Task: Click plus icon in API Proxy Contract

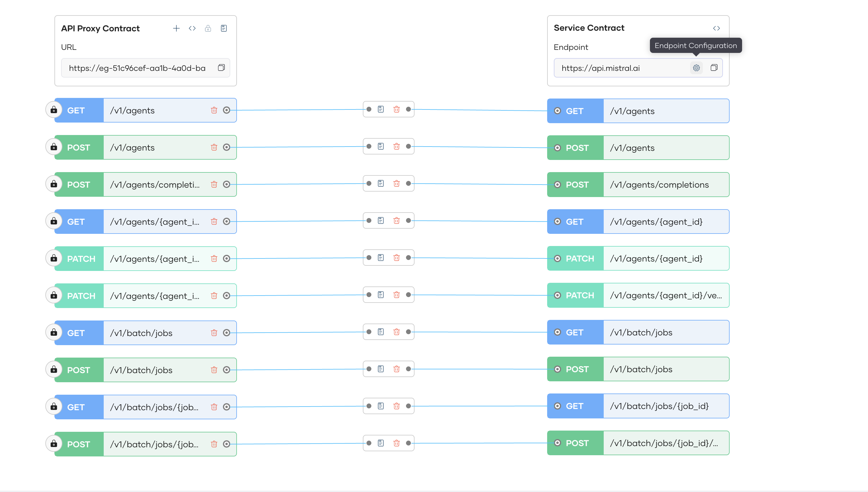Action: (176, 28)
